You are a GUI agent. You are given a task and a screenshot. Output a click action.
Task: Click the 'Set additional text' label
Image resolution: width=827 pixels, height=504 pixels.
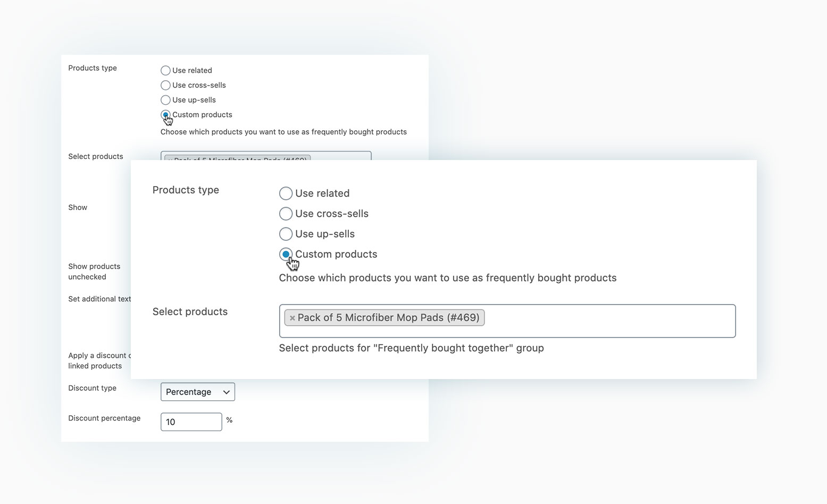coord(99,299)
